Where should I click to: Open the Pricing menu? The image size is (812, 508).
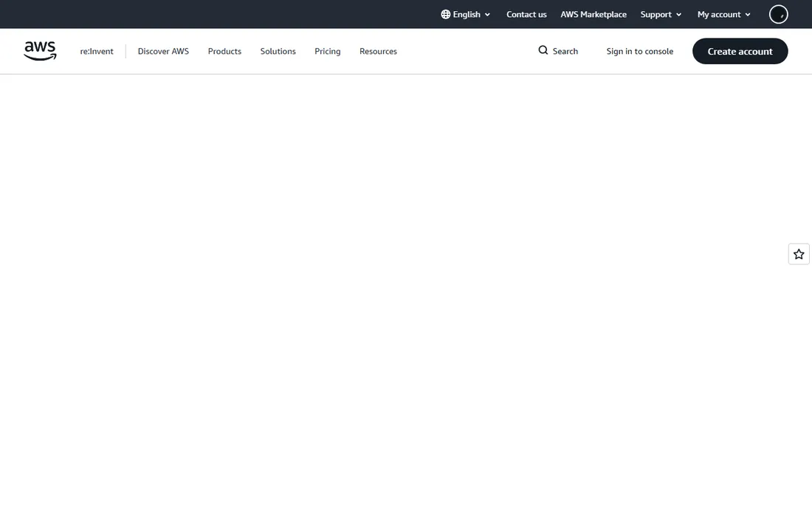coord(328,51)
